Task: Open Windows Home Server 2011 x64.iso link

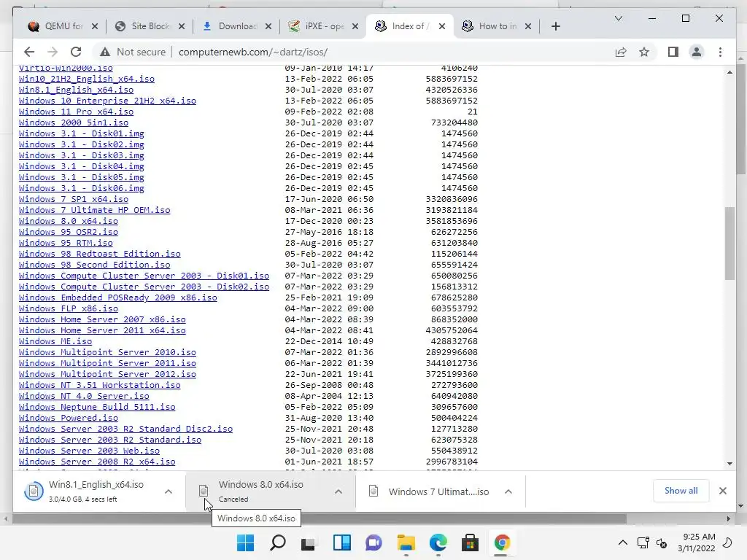Action: (x=102, y=330)
